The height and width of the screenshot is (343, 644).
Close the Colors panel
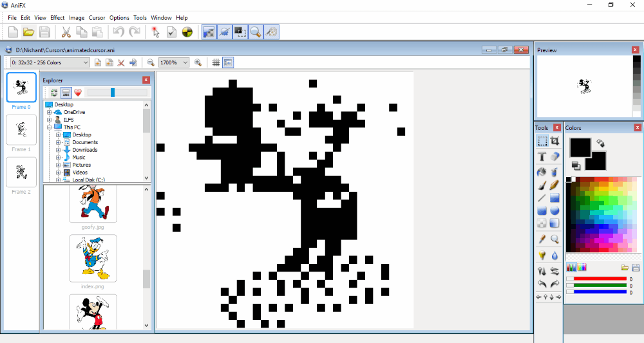(638, 127)
